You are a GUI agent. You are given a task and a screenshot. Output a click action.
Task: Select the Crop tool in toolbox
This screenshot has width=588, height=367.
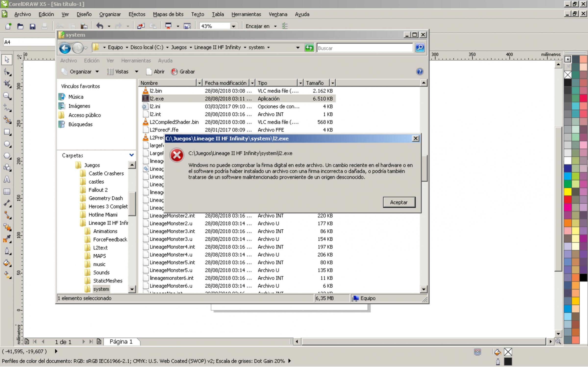click(x=7, y=84)
